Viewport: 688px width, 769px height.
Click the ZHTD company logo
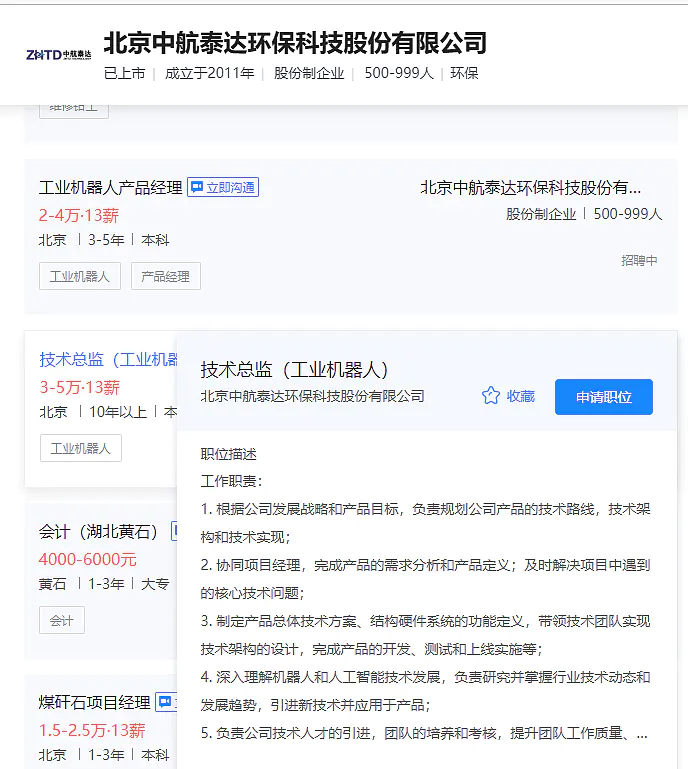58,54
